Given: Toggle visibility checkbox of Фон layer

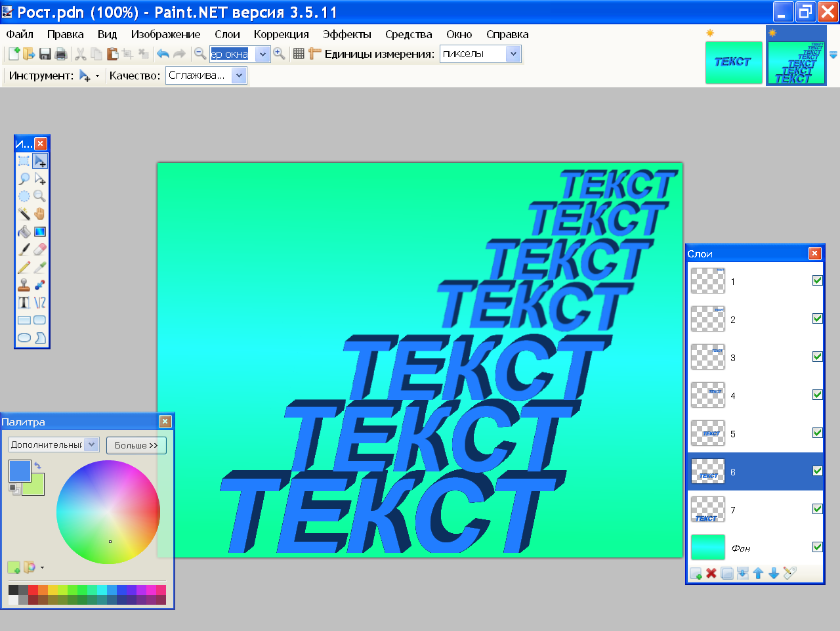Looking at the screenshot, I should point(818,547).
